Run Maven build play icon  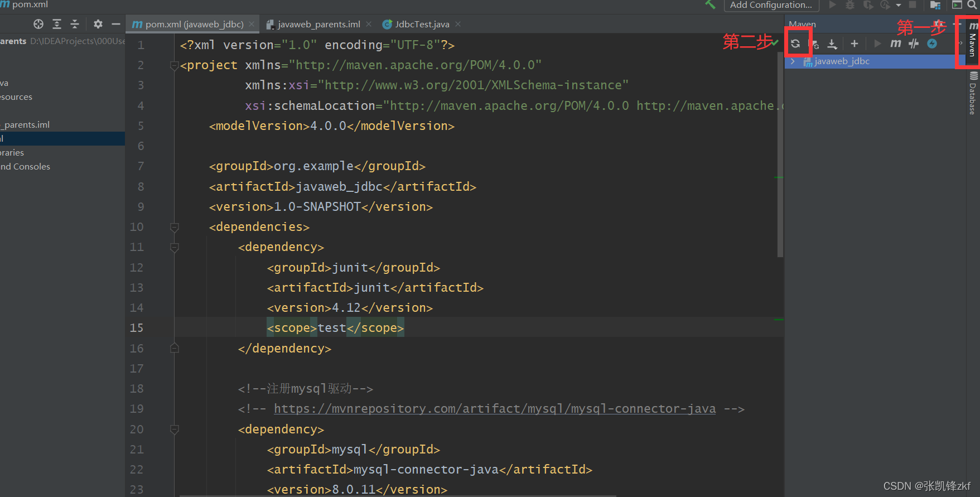[x=877, y=44]
